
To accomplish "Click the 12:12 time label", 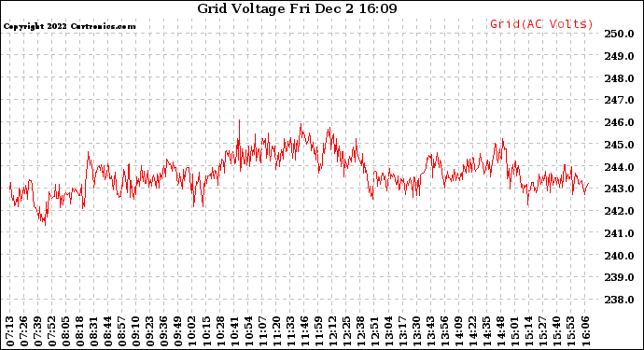I will (331, 331).
